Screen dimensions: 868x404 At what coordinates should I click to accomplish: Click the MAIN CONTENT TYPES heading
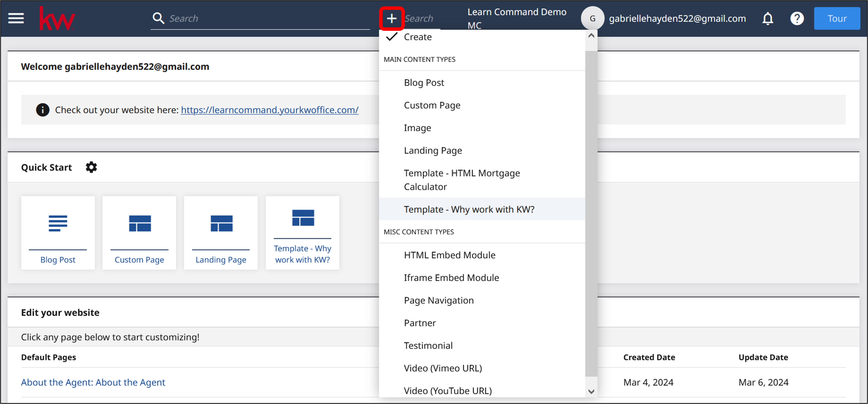[420, 59]
